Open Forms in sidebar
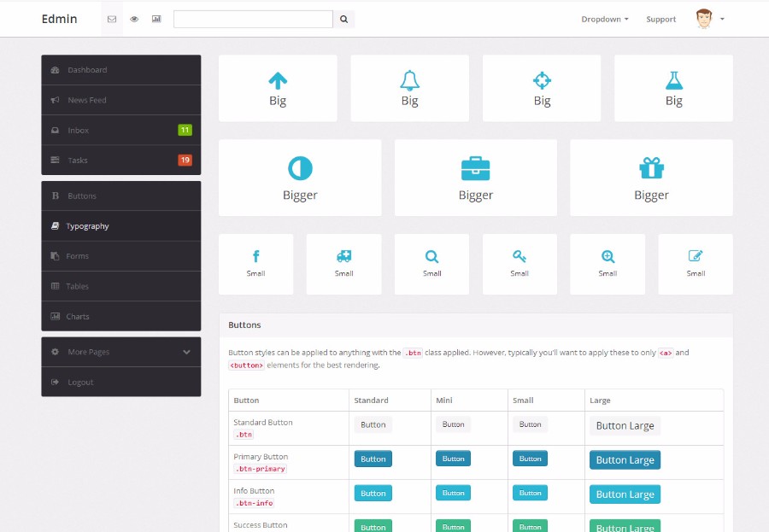The height and width of the screenshot is (532, 769). pos(121,256)
